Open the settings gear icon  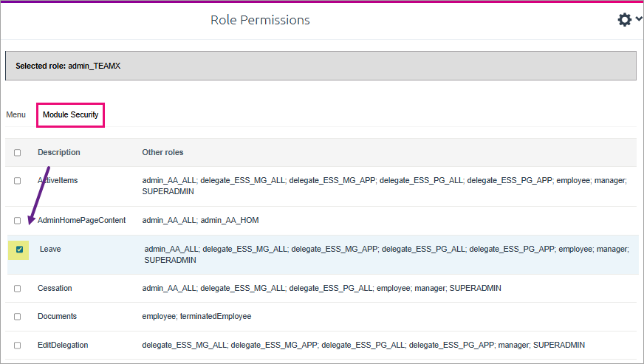(x=625, y=20)
